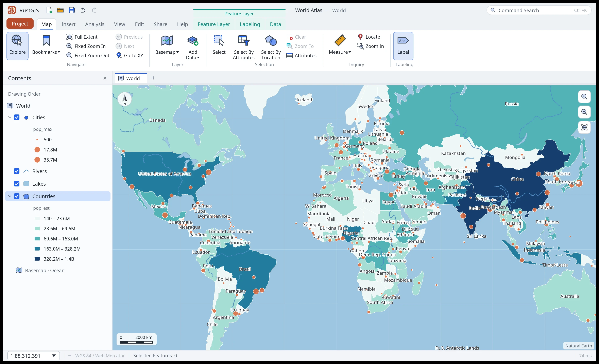
Task: Close the Contents pane
Action: pos(105,78)
